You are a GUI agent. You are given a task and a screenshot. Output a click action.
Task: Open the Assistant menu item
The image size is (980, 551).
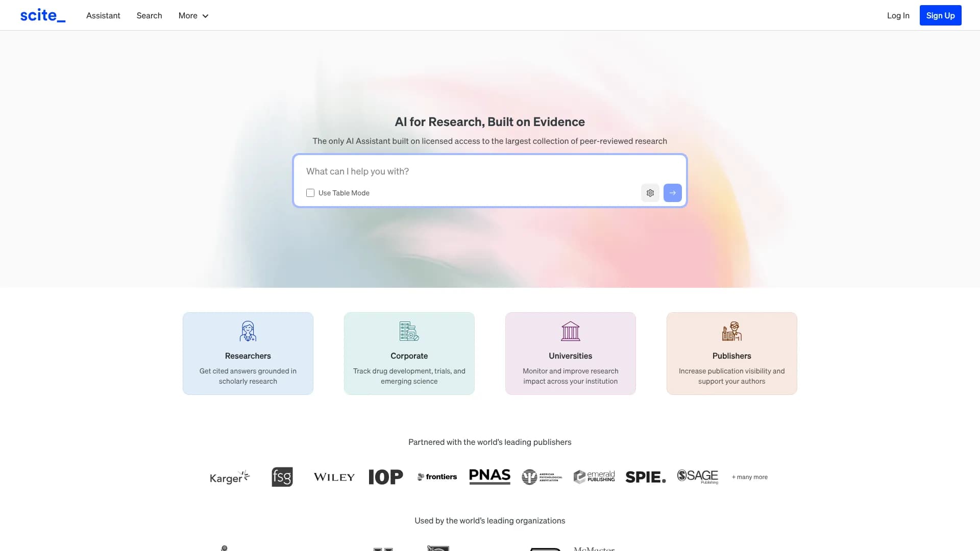tap(103, 15)
